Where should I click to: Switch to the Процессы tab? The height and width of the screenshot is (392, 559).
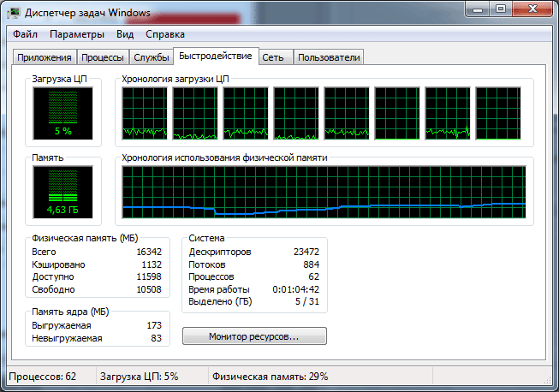(x=103, y=57)
